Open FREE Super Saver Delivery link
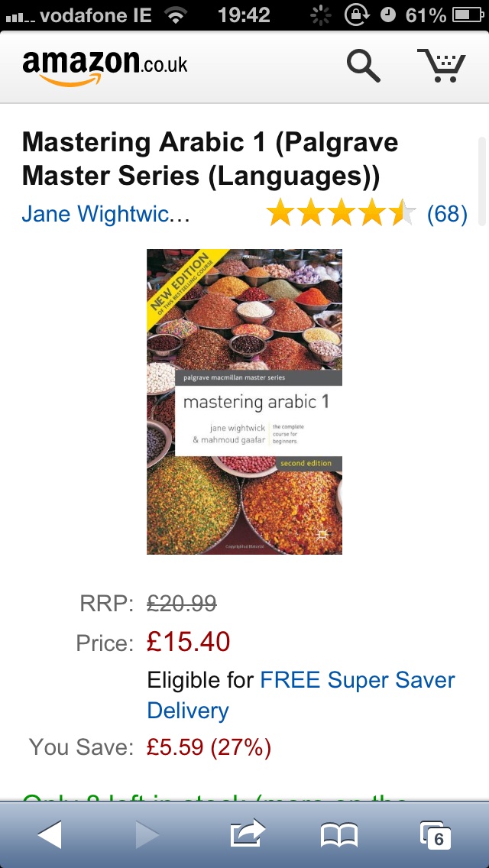 click(301, 695)
